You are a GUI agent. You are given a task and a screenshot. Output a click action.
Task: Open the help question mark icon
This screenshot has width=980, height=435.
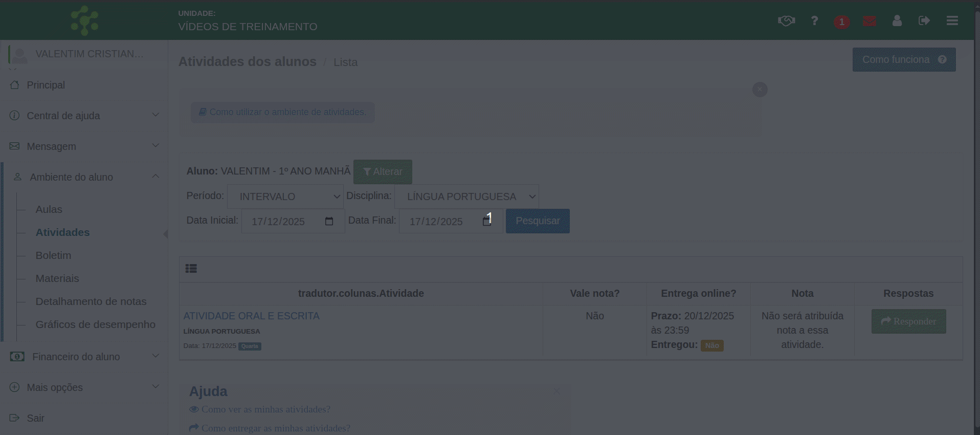(814, 21)
